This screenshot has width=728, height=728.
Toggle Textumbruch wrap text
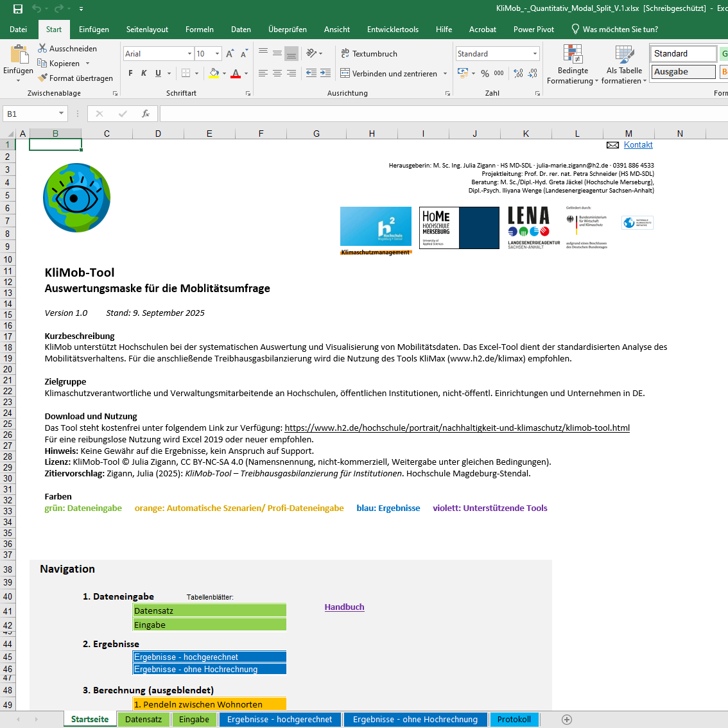[x=368, y=54]
